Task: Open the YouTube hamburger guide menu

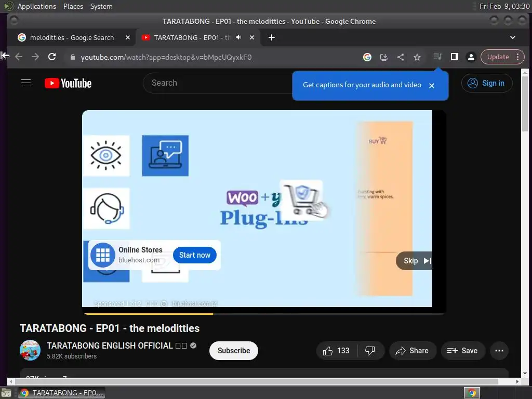Action: pos(26,83)
